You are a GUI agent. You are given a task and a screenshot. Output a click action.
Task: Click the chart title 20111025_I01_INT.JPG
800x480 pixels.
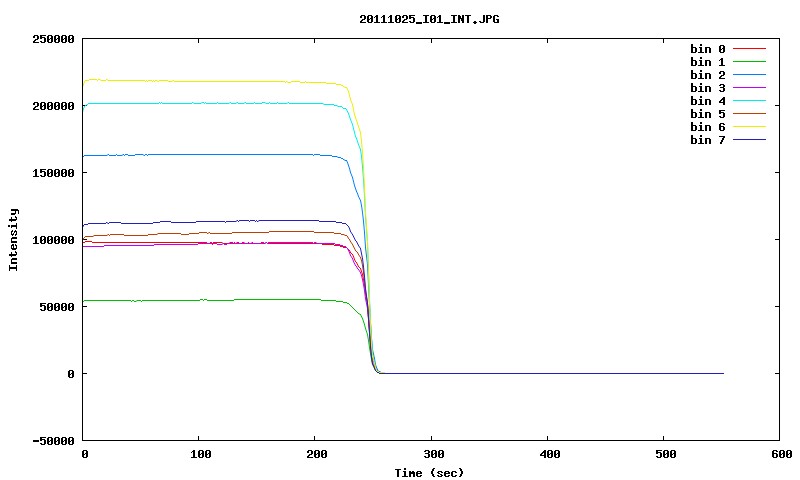point(429,19)
